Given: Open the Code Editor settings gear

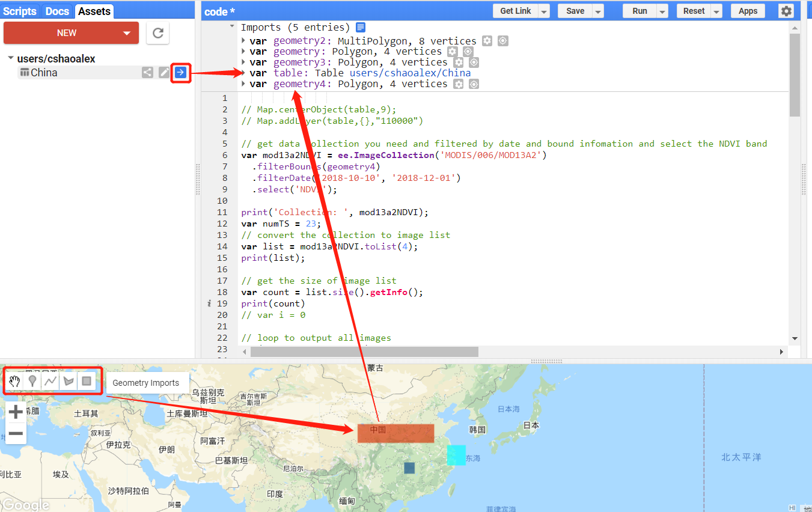Looking at the screenshot, I should [786, 10].
